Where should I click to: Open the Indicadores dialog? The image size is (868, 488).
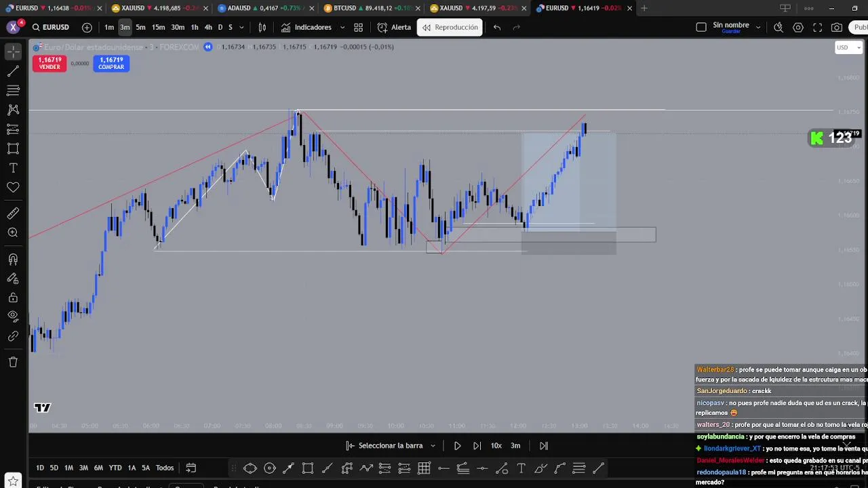307,27
